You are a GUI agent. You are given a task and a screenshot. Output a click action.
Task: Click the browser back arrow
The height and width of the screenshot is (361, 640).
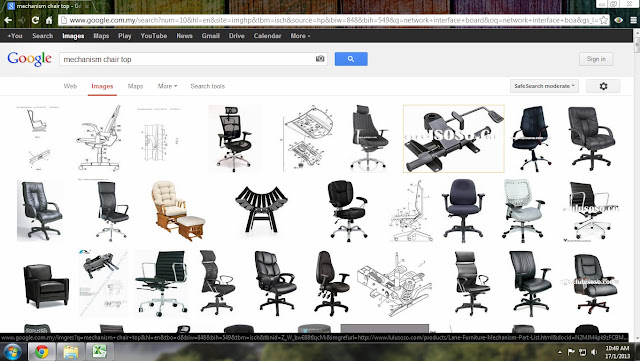click(8, 20)
